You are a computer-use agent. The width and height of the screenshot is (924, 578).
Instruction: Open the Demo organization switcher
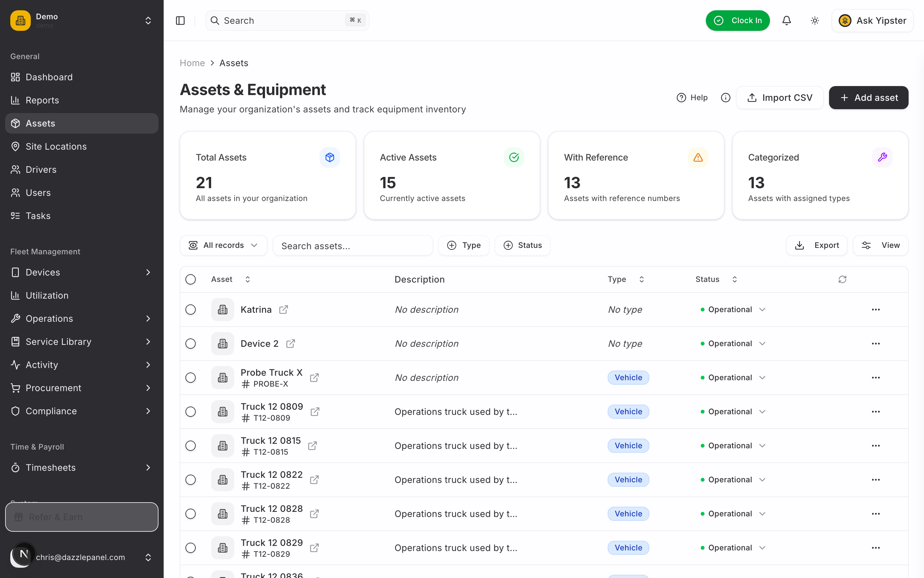[x=82, y=21]
